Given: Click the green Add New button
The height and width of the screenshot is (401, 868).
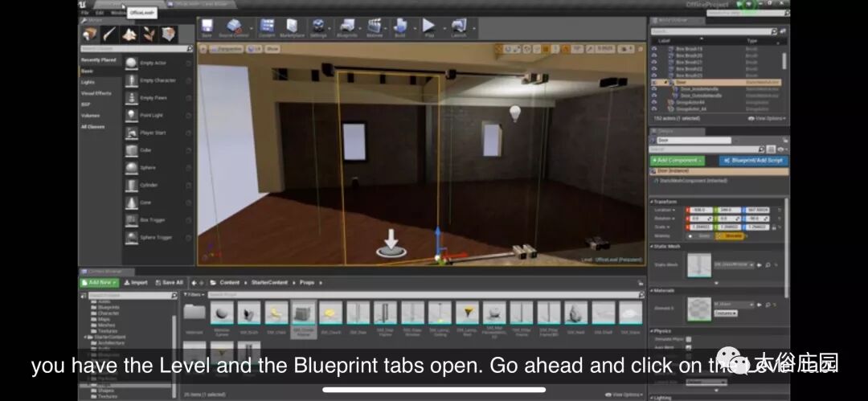Looking at the screenshot, I should click(100, 283).
